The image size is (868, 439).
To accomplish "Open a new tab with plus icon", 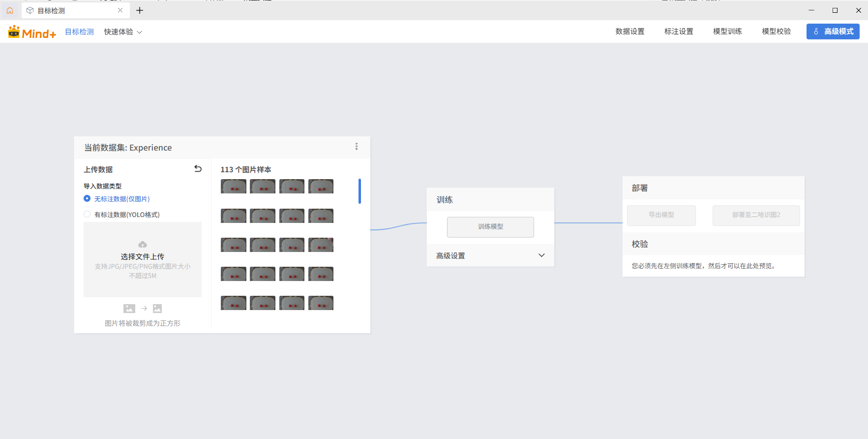I will [140, 10].
